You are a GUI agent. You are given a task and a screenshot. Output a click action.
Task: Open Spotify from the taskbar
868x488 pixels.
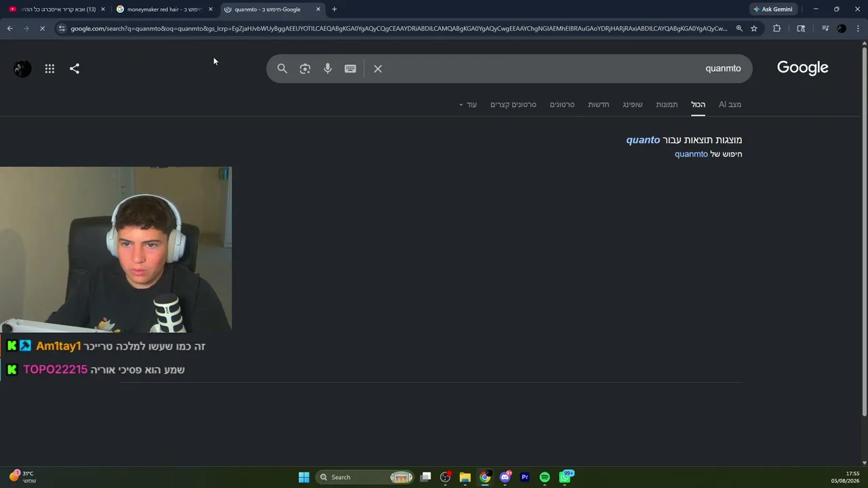pyautogui.click(x=545, y=477)
